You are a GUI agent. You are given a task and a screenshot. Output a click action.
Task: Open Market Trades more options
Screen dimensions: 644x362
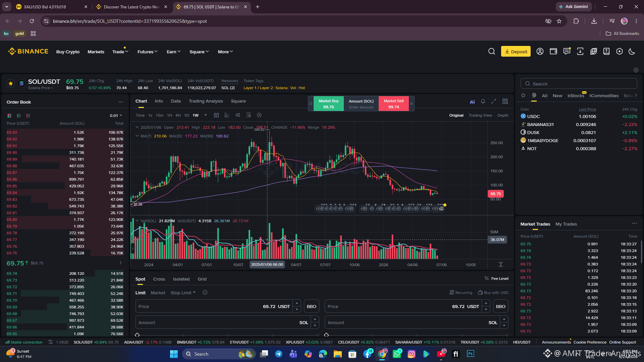[635, 223]
